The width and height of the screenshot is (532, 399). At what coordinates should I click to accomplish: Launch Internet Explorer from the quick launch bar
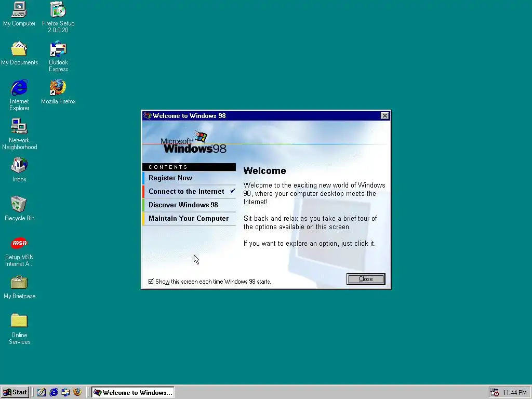tap(54, 392)
